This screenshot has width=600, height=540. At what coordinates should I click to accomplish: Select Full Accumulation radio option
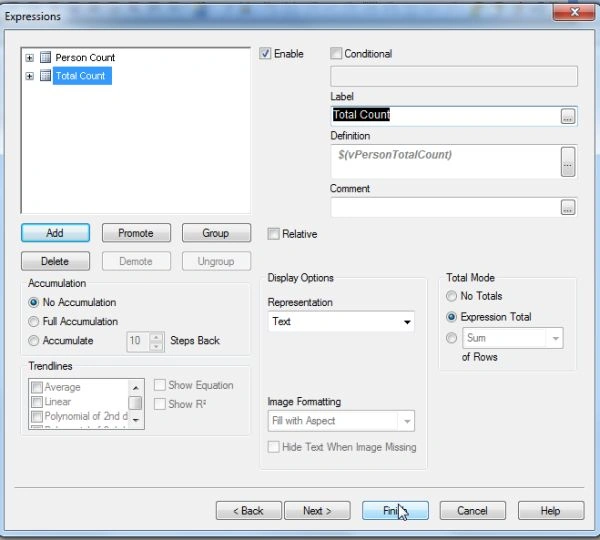pos(33,321)
